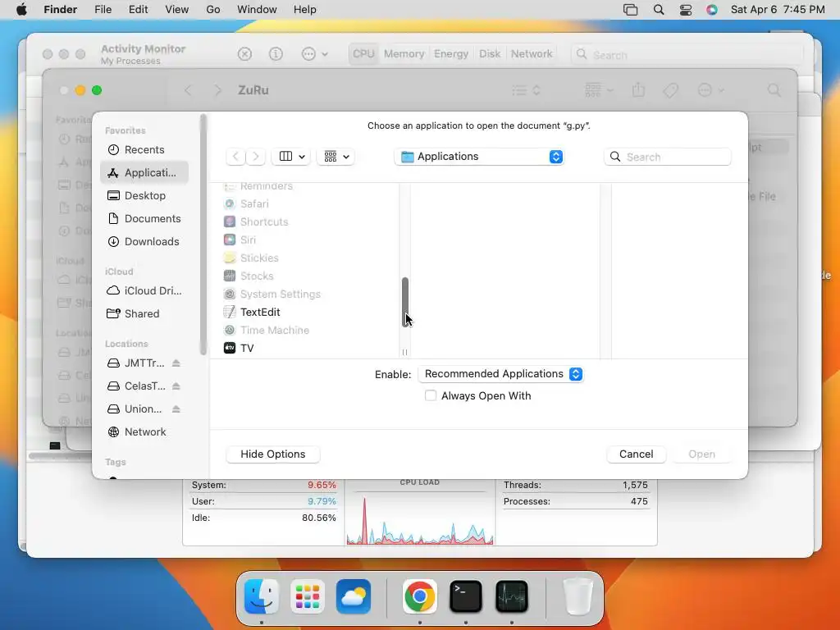Open the Window menu
The image size is (840, 630).
pyautogui.click(x=257, y=10)
